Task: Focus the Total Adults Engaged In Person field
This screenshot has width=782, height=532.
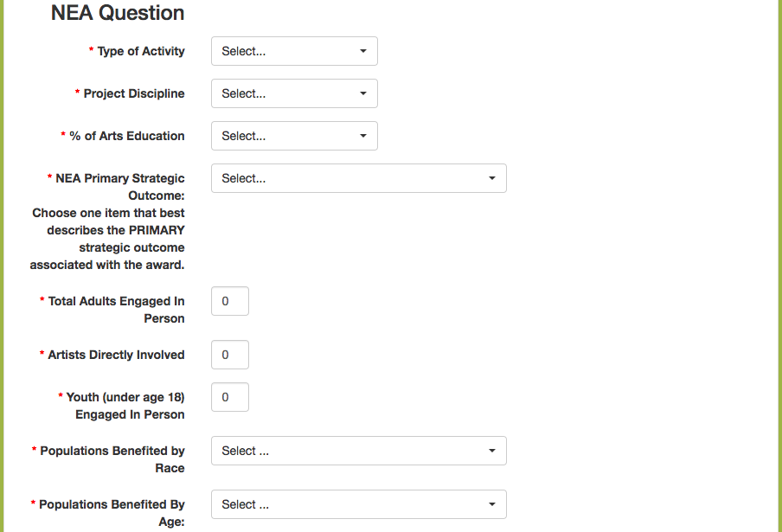Action: (x=230, y=301)
